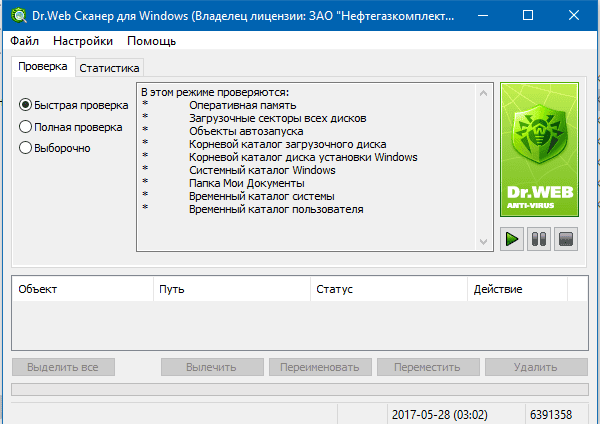The image size is (600, 424).
Task: Click the Удалить button
Action: (x=536, y=367)
